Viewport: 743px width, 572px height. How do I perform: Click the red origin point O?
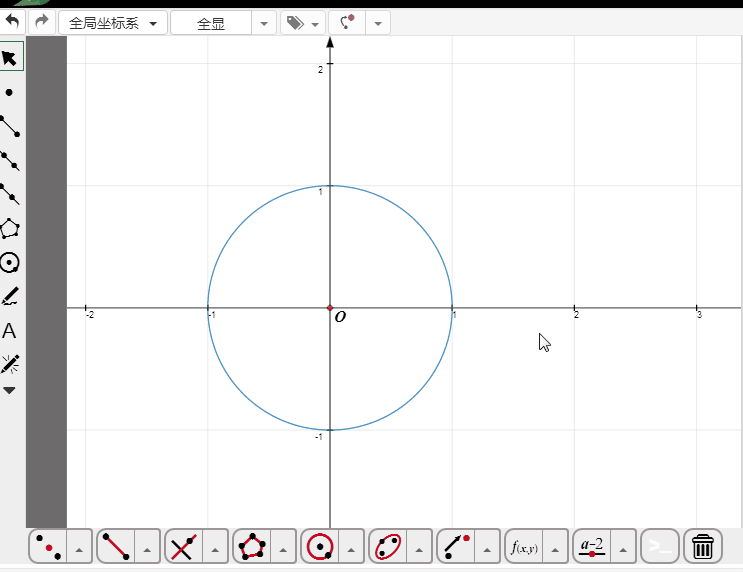coord(330,308)
